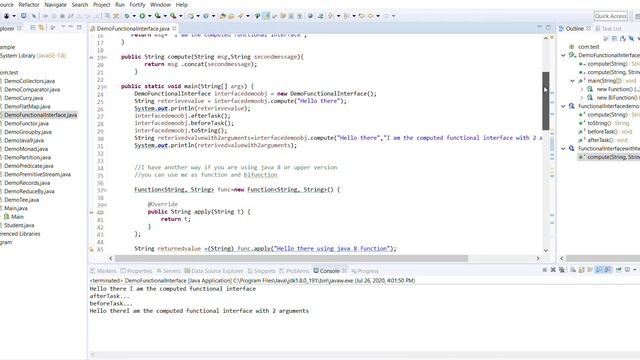The height and width of the screenshot is (360, 640).
Task: Minimize the Package Explorer view
Action: [71, 27]
